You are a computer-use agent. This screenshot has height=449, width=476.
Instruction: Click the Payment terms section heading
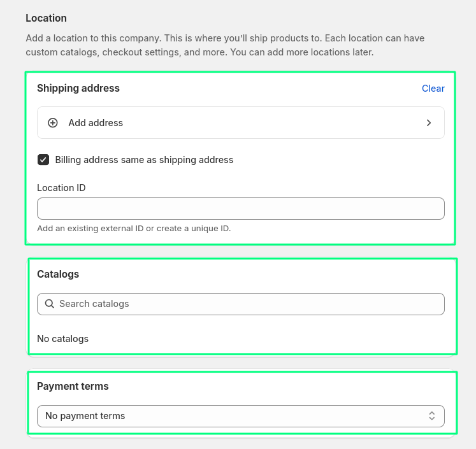coord(73,386)
